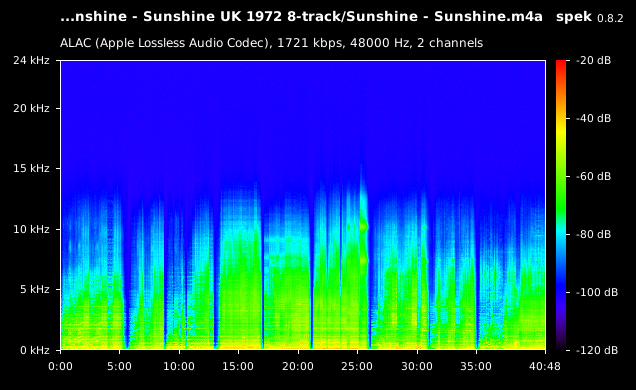Click the 24 kHz frequency label
The height and width of the screenshot is (390, 636).
tap(31, 60)
